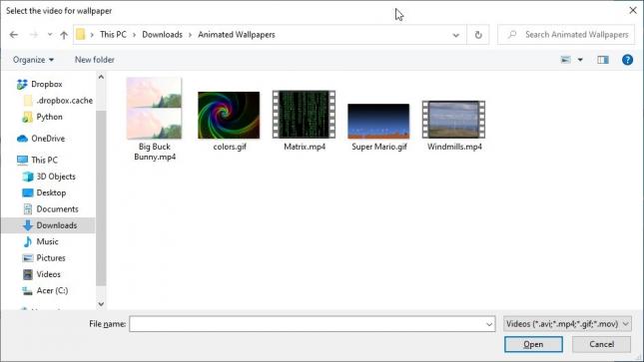
Task: Click the Documents page icon
Action: pos(28,209)
